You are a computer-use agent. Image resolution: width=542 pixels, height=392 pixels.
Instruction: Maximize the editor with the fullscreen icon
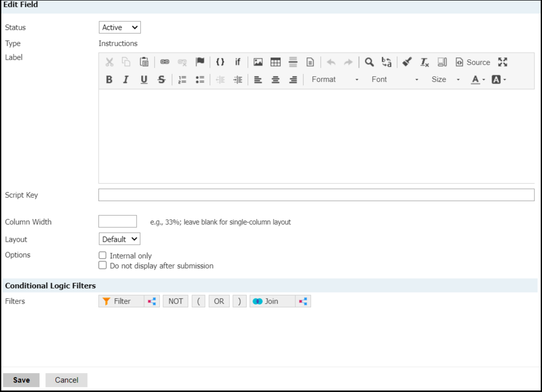point(503,62)
